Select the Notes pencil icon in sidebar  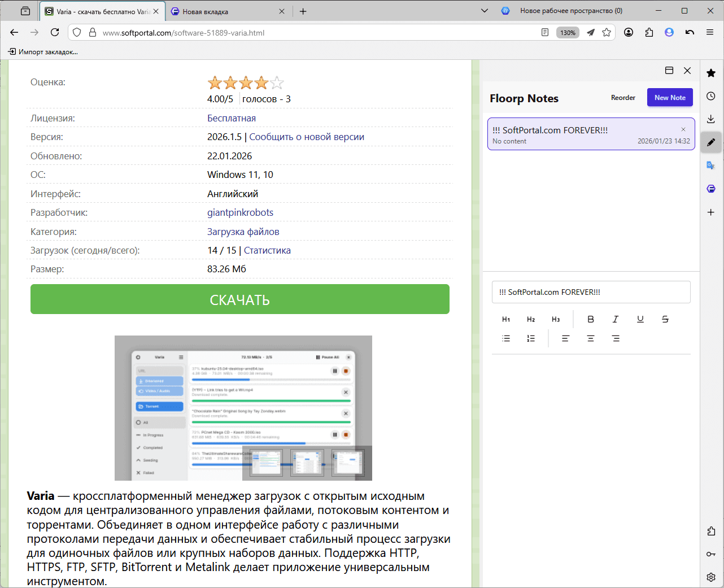click(x=711, y=142)
